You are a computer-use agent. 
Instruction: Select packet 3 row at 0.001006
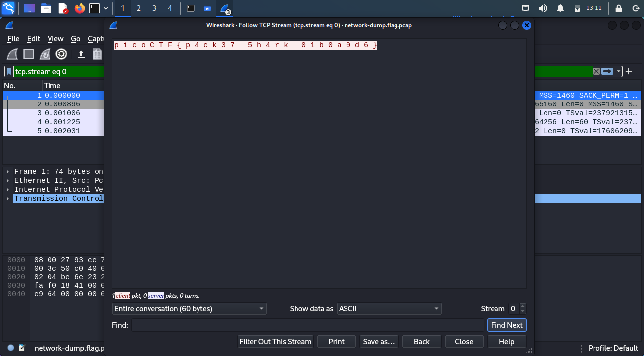[x=53, y=113]
